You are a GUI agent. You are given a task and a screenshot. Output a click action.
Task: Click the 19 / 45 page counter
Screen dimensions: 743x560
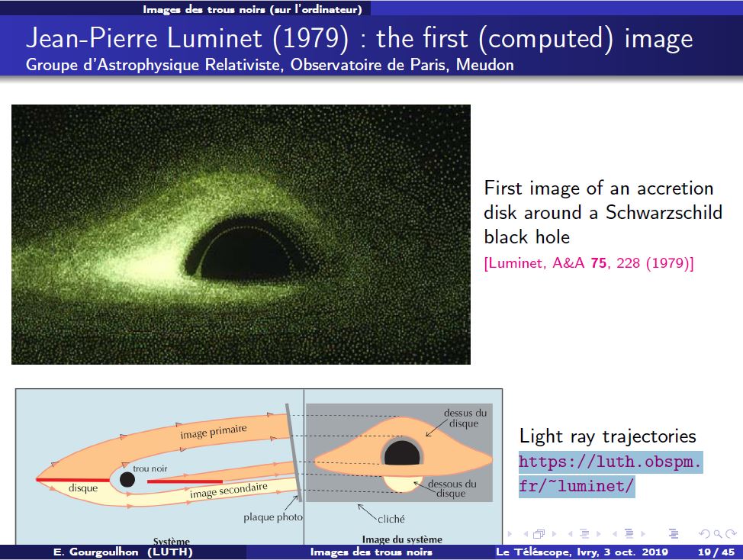(x=716, y=552)
